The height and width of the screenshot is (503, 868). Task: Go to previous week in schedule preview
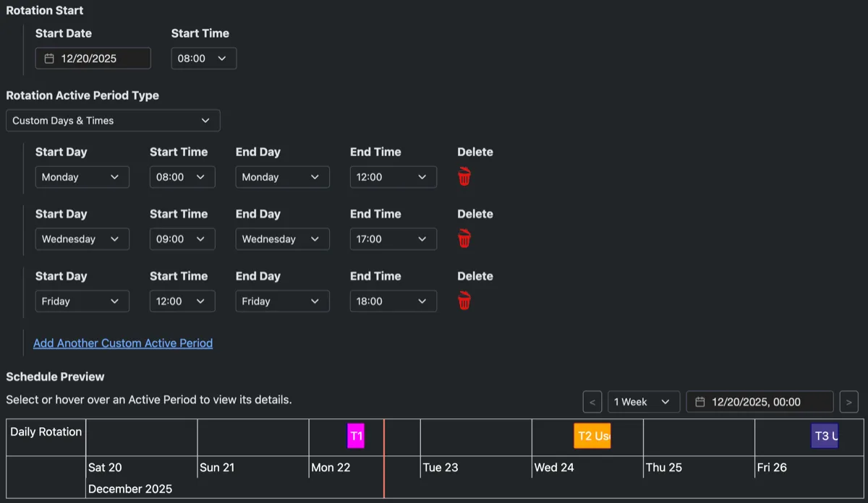tap(592, 402)
